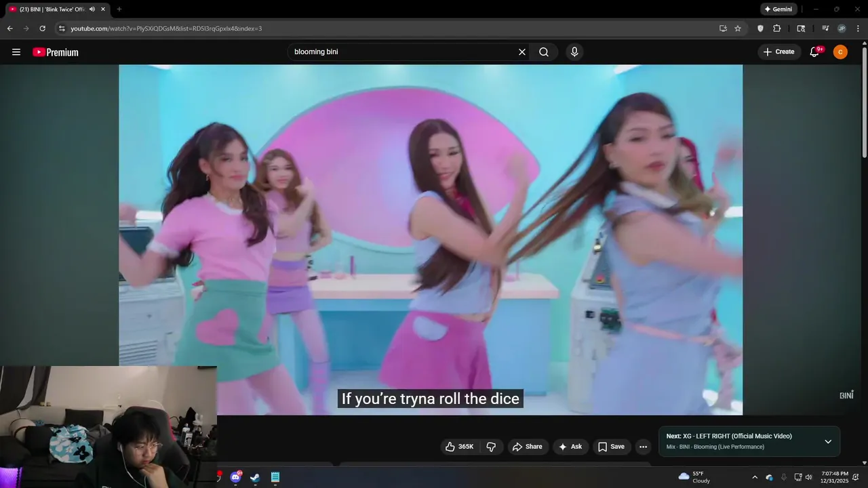Image resolution: width=868 pixels, height=488 pixels.
Task: Click the youtube.com address bar URL
Action: tap(166, 28)
